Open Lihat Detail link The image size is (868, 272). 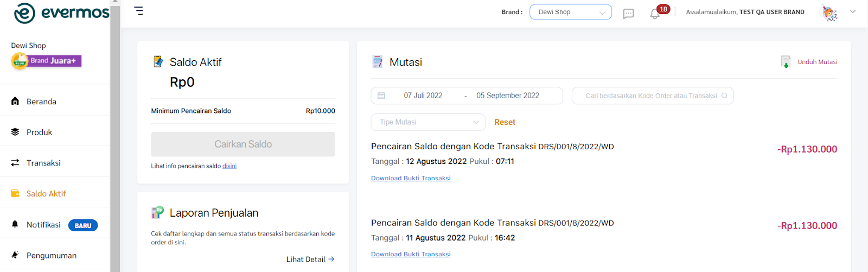coord(310,260)
